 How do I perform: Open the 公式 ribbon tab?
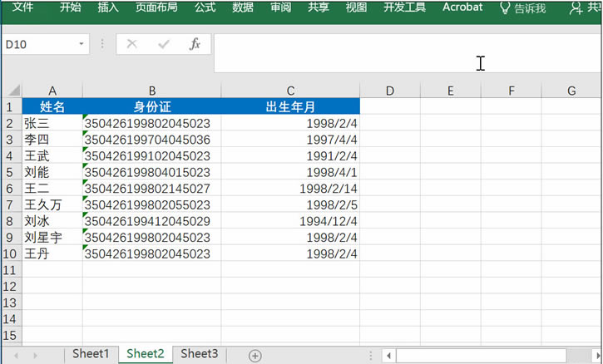(x=205, y=7)
